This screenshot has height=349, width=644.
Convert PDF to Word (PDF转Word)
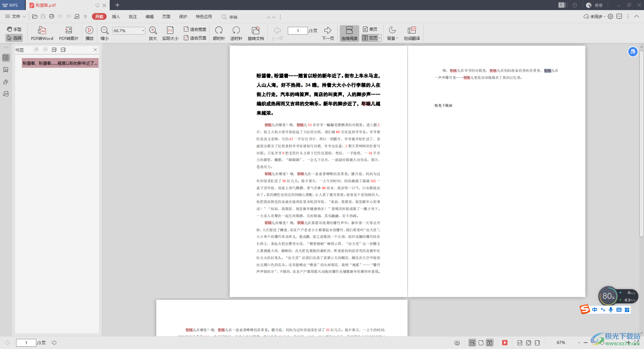click(42, 34)
